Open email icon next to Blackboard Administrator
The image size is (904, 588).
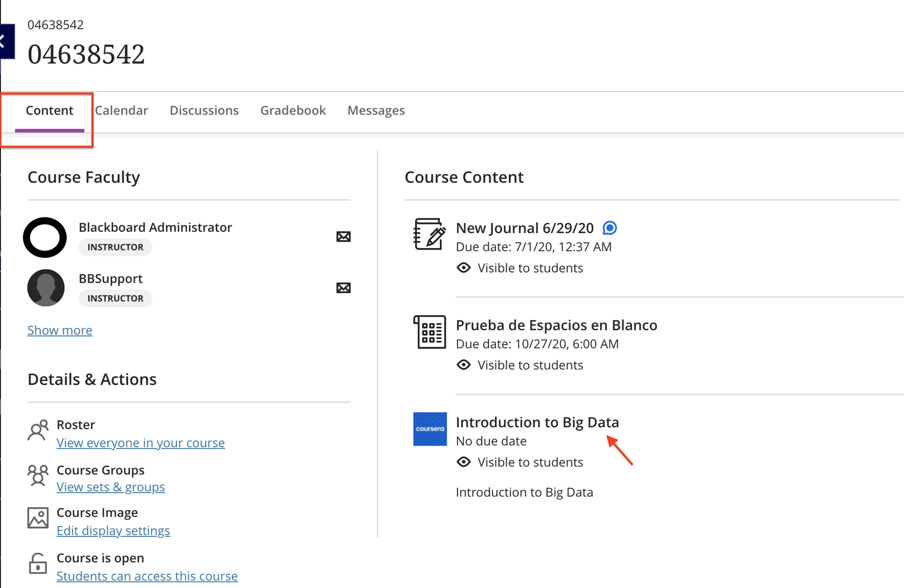pos(343,236)
